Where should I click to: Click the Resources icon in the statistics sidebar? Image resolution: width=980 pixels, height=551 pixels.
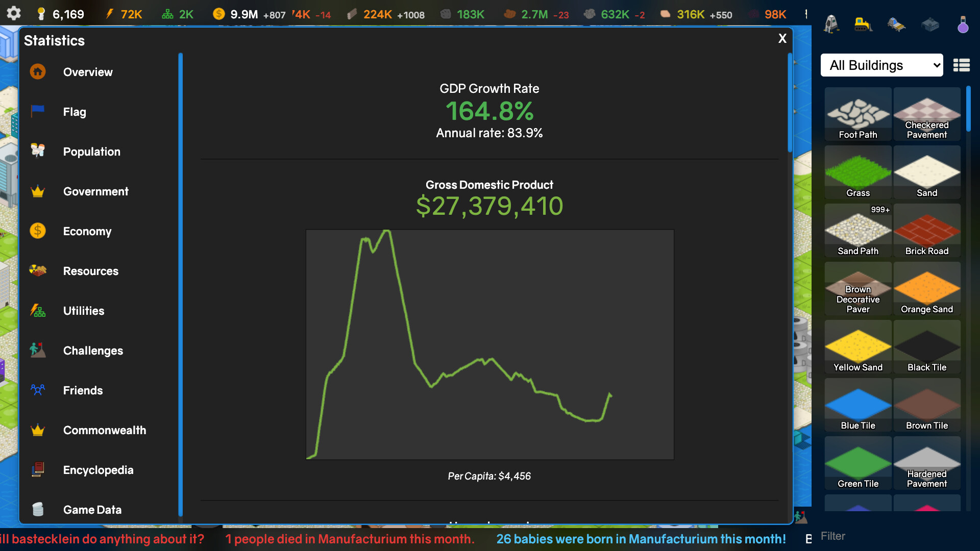coord(38,270)
